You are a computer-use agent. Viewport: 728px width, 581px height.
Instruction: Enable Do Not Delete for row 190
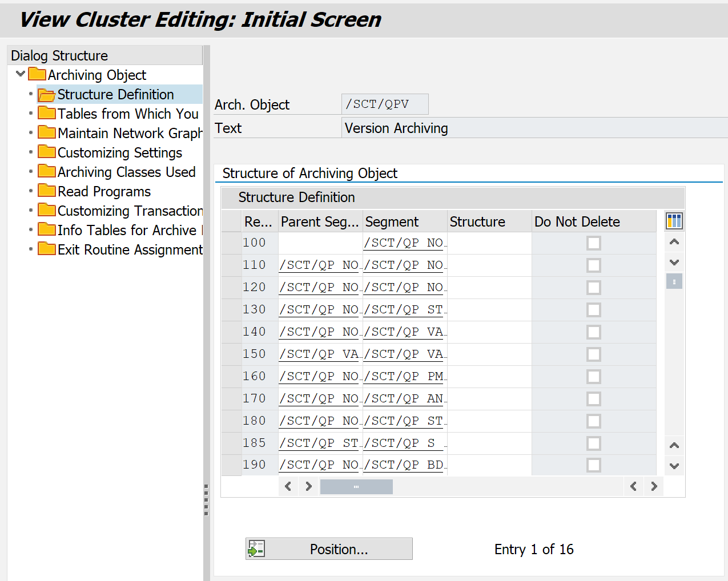(x=594, y=465)
